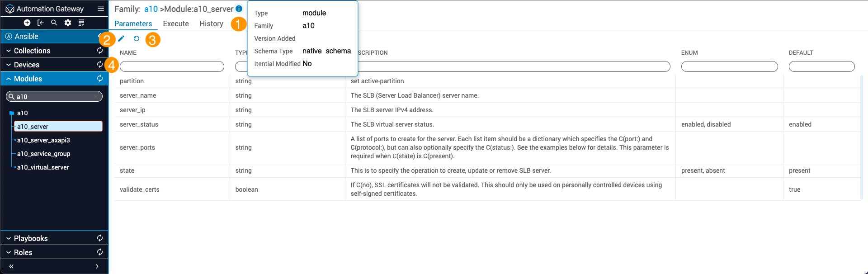Image resolution: width=868 pixels, height=274 pixels.
Task: Open the settings gear icon
Action: (x=68, y=23)
